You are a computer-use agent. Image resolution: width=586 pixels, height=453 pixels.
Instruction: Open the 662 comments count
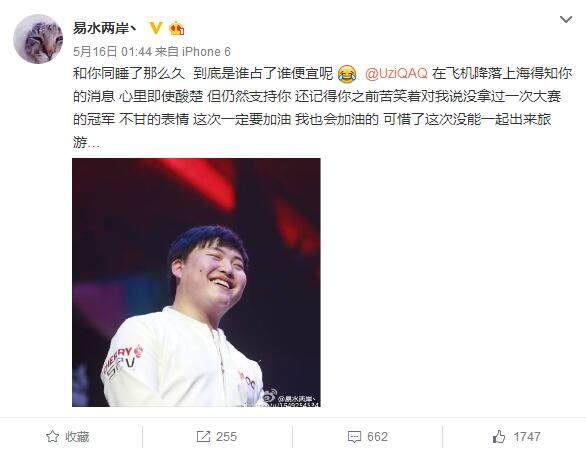click(x=377, y=437)
